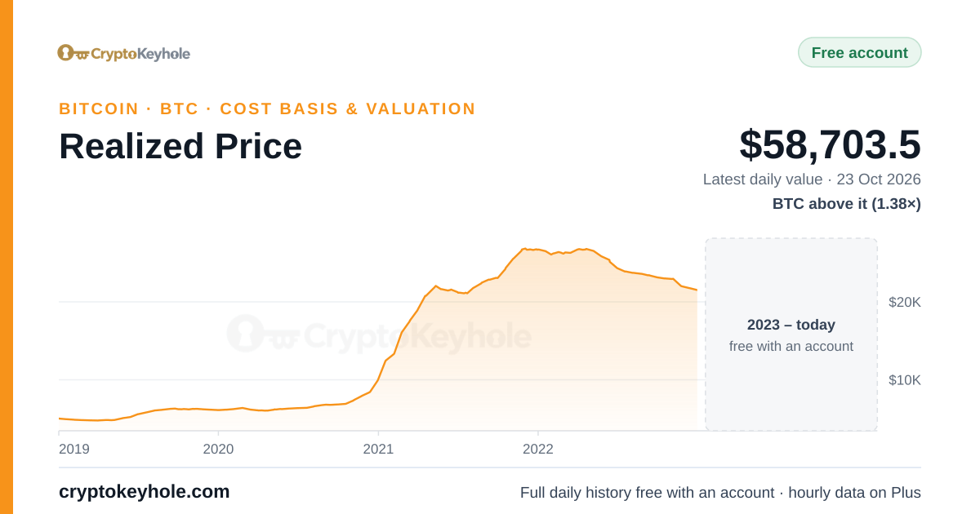The width and height of the screenshot is (980, 514).
Task: Click the Bitcoin BTC cost basis breadcrumb
Action: point(267,109)
